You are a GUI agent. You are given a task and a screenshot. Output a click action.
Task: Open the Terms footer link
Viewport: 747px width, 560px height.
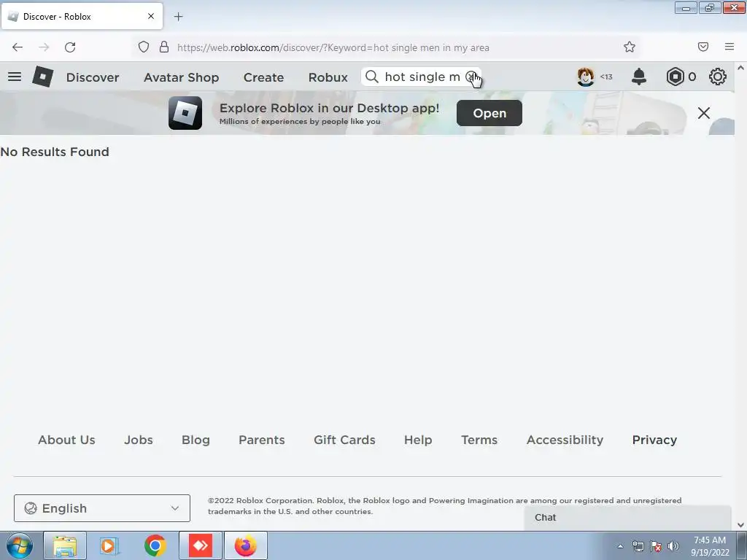479,440
